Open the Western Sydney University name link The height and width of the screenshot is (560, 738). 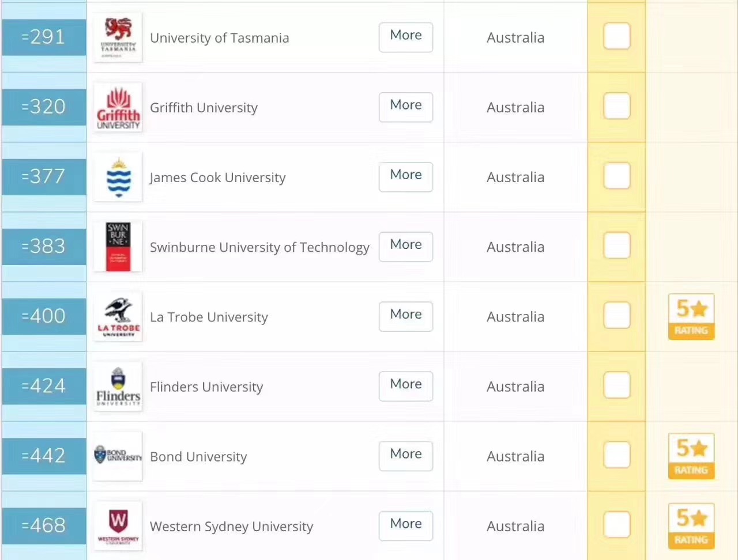(x=231, y=526)
